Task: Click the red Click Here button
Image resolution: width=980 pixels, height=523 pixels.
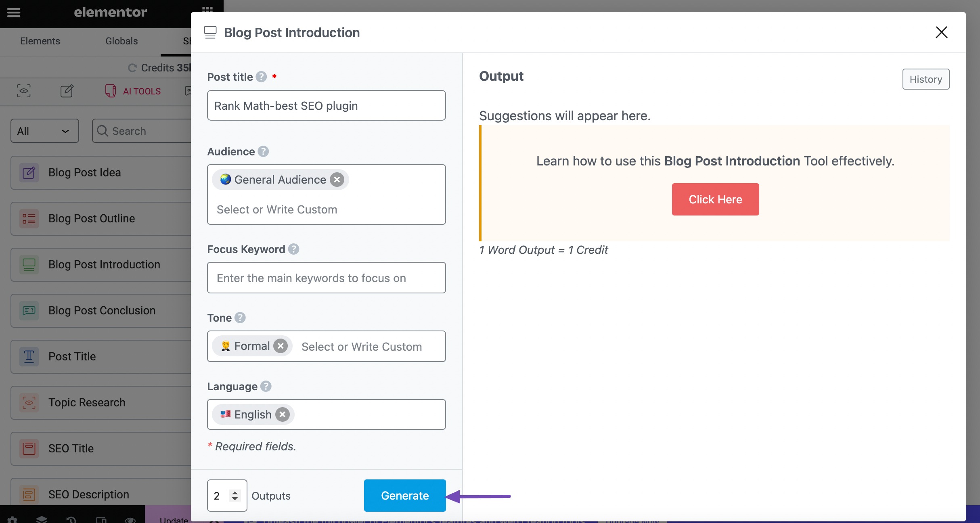Action: click(715, 199)
